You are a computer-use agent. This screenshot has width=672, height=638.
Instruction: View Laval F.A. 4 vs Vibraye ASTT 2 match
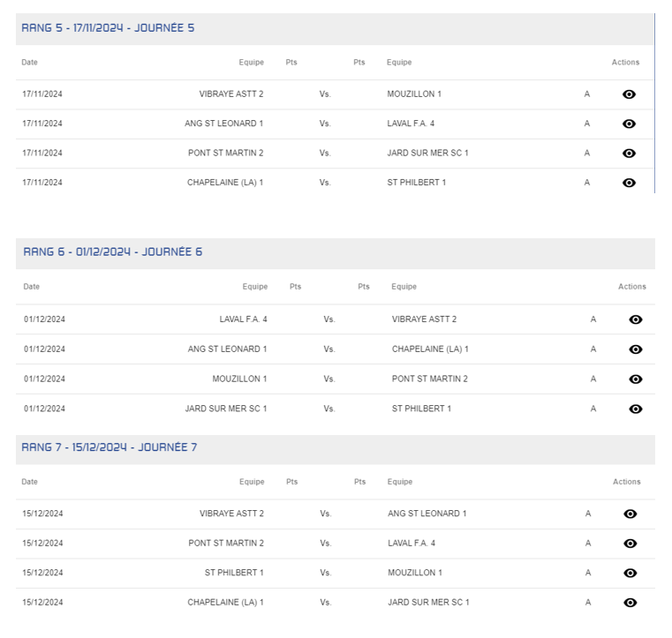click(635, 320)
